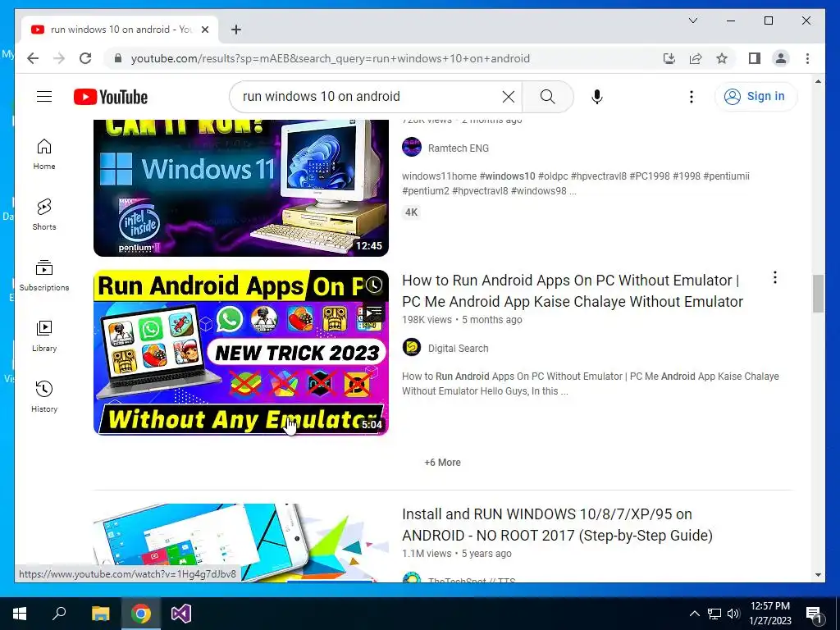The image size is (840, 630).
Task: Open Shorts in the sidebar
Action: click(44, 215)
